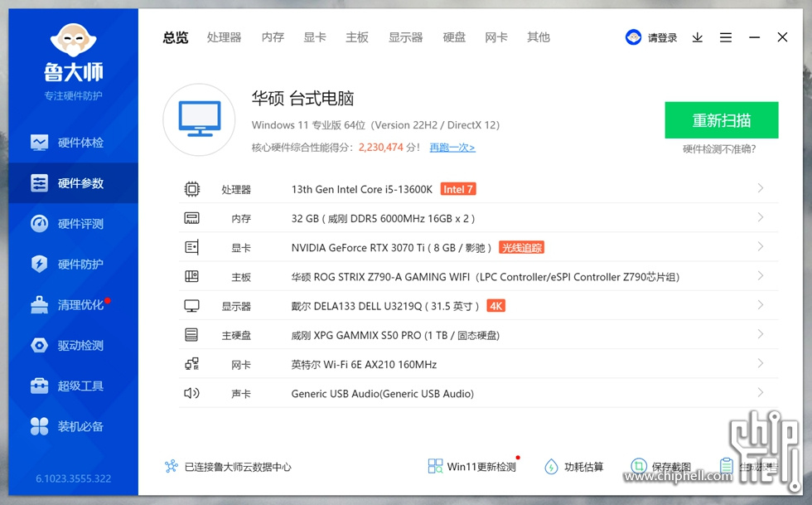Switch to the 主板 tab
Viewport: 812px width, 505px height.
[357, 37]
